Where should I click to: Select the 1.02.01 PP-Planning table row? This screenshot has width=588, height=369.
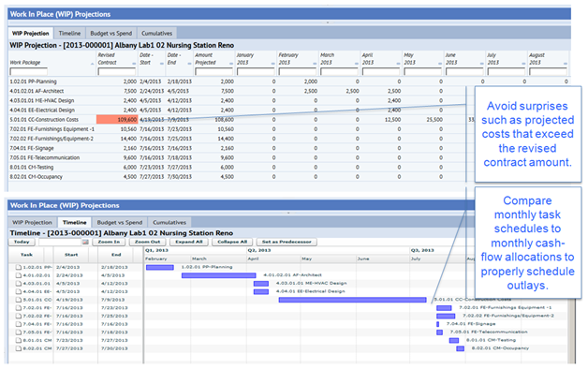288,81
